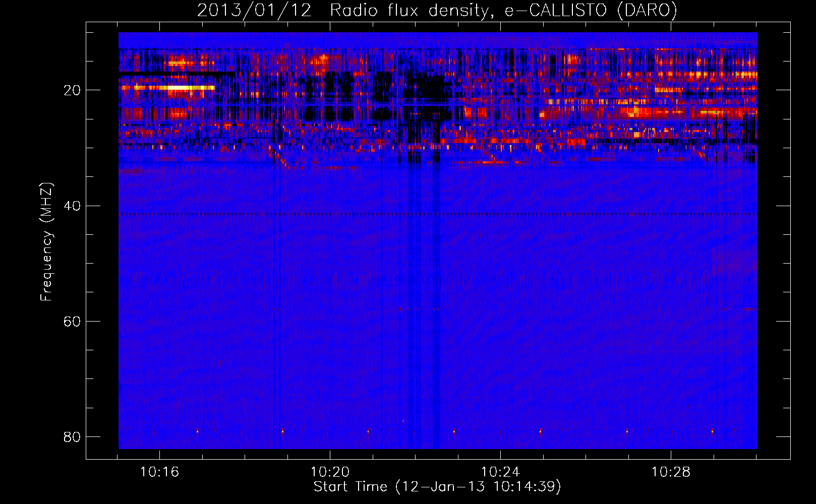Image resolution: width=816 pixels, height=504 pixels.
Task: Click the "10:24" time tick label
Action: click(x=500, y=472)
